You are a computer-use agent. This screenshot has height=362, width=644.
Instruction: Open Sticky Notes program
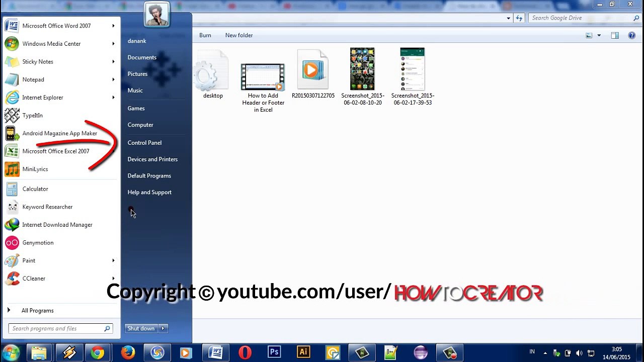click(38, 62)
